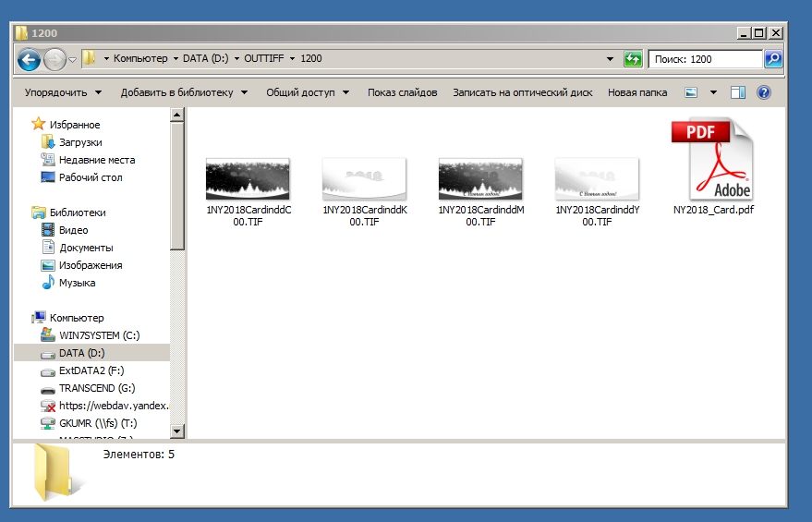Open help with the question mark icon
The width and height of the screenshot is (812, 522).
coord(764,92)
